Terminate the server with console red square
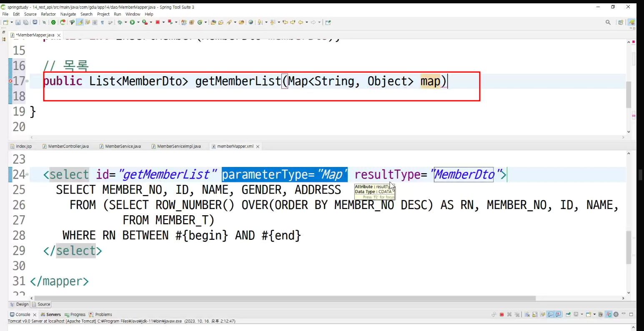The height and width of the screenshot is (331, 644). pyautogui.click(x=502, y=314)
